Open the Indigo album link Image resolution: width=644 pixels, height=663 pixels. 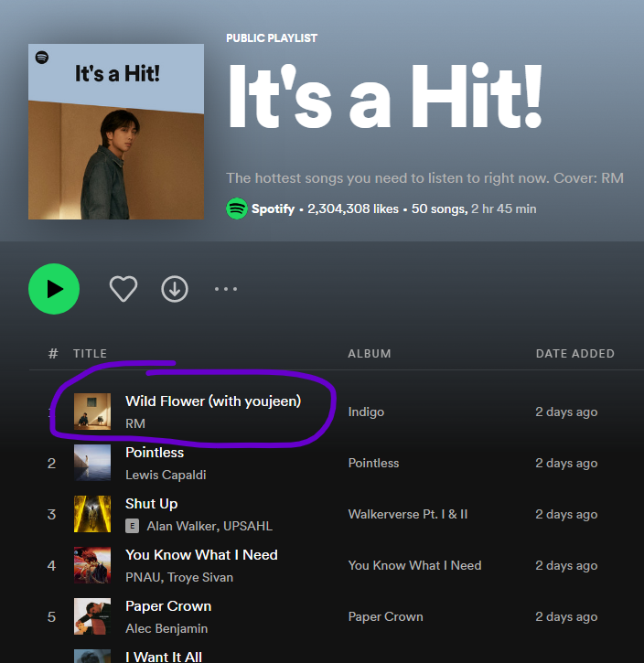[x=366, y=412]
